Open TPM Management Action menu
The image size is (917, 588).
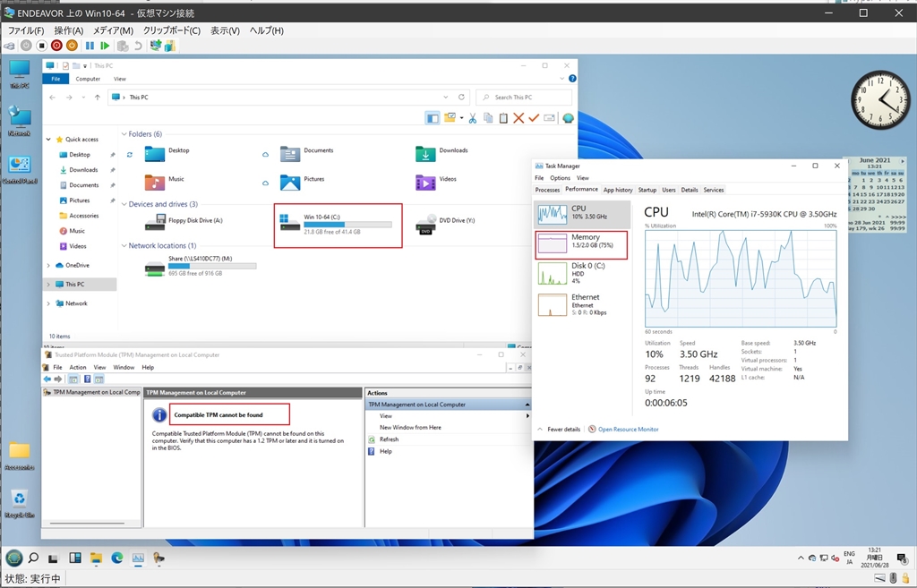pyautogui.click(x=78, y=367)
